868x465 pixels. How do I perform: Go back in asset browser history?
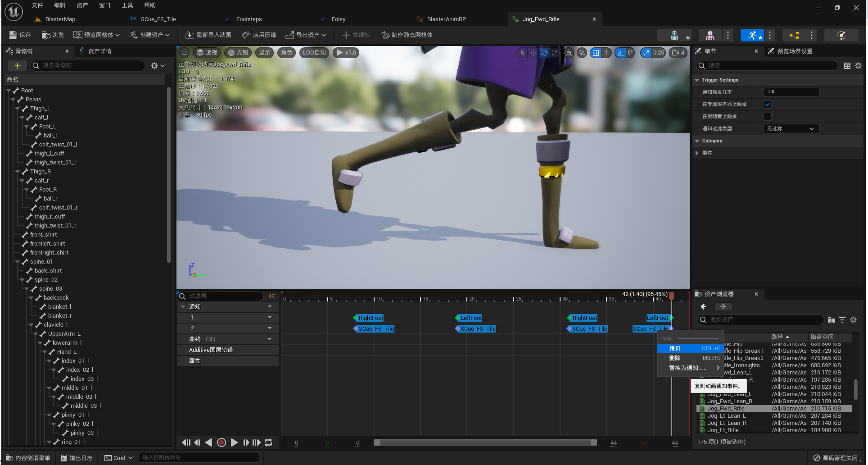[704, 306]
